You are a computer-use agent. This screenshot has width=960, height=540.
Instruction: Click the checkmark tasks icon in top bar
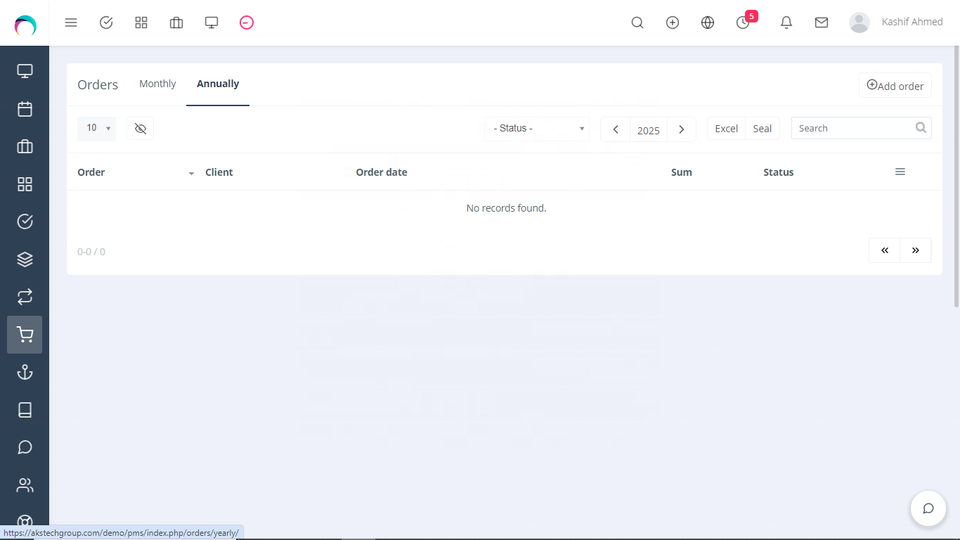(106, 23)
